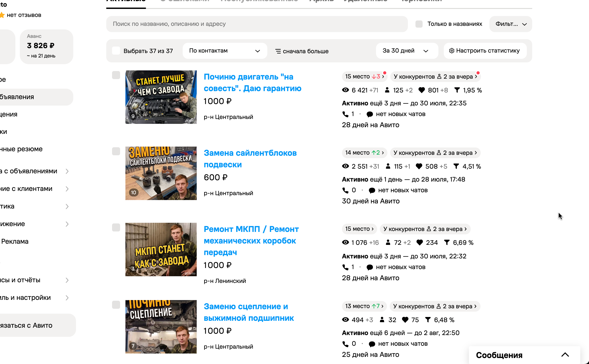
Task: Select the Замена сайлентблоков подвески listing checkbox
Action: click(x=116, y=151)
